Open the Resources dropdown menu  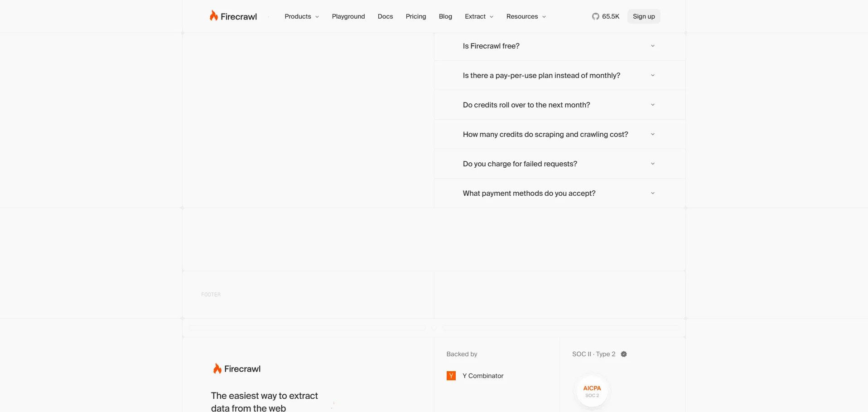click(526, 16)
